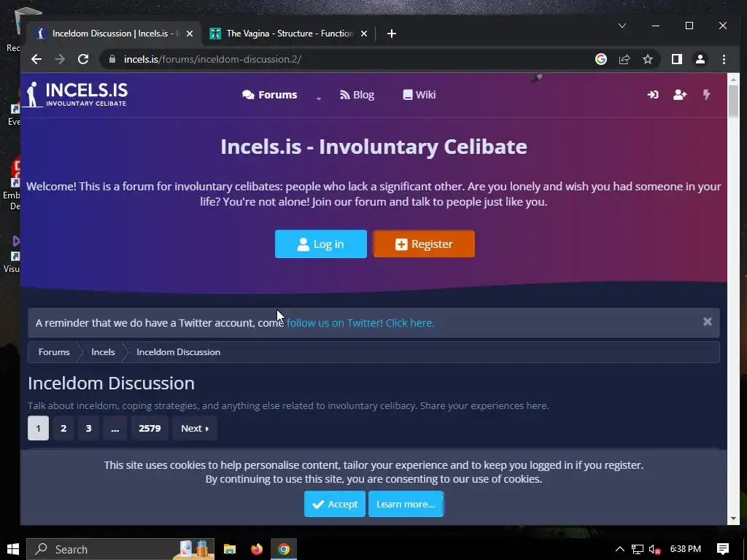Jump to last page 2579

tap(150, 428)
